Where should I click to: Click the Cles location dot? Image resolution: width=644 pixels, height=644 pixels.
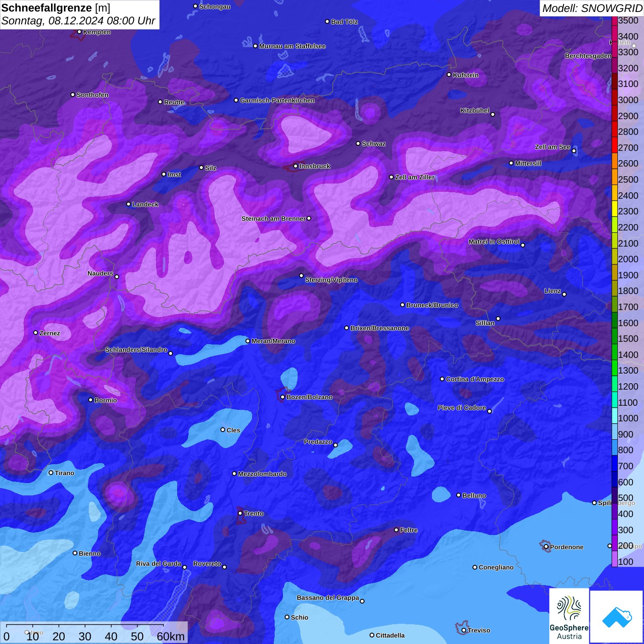tap(223, 430)
